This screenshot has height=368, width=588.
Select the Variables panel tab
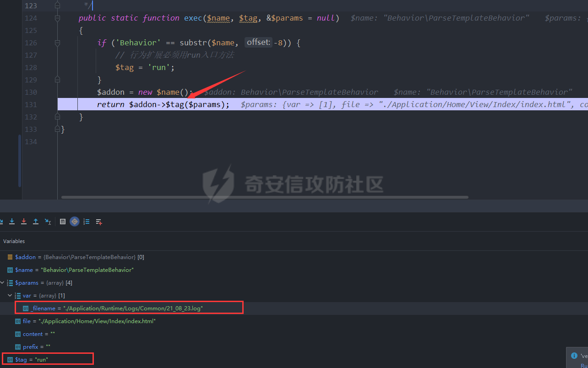14,241
